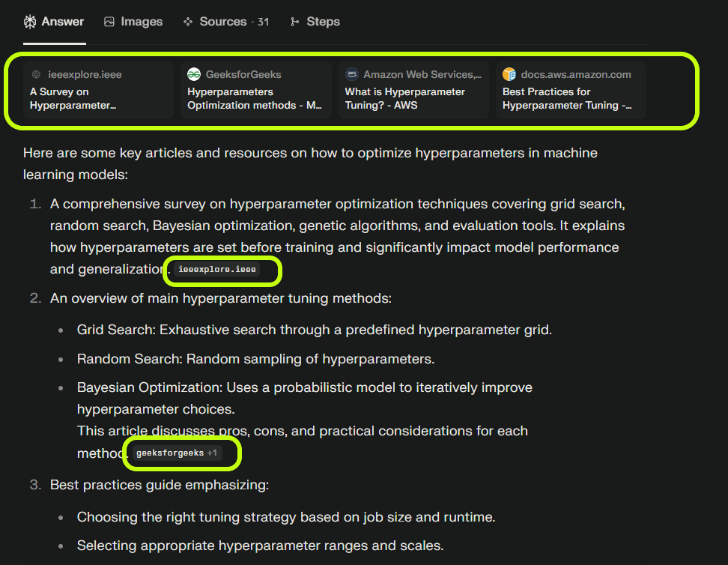Open 'What is Hyperparameter Tuning? - AWS' card
Viewport: 728px width, 565px height.
click(413, 90)
